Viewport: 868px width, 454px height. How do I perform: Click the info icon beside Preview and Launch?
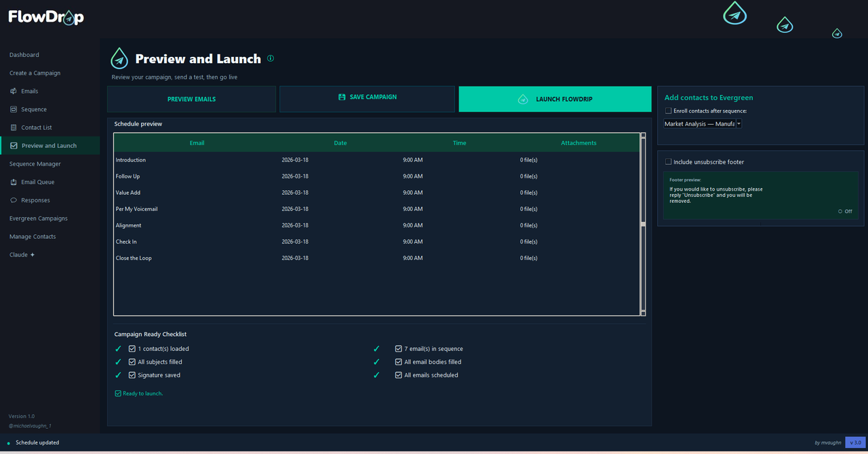pos(271,58)
